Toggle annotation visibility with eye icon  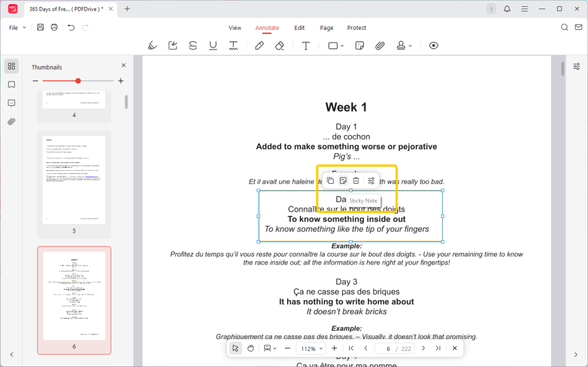(x=434, y=45)
